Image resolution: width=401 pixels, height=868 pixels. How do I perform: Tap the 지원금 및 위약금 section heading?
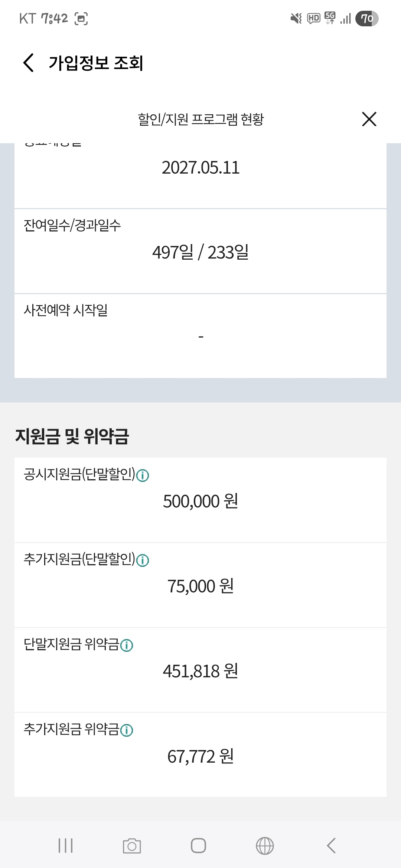(x=72, y=436)
